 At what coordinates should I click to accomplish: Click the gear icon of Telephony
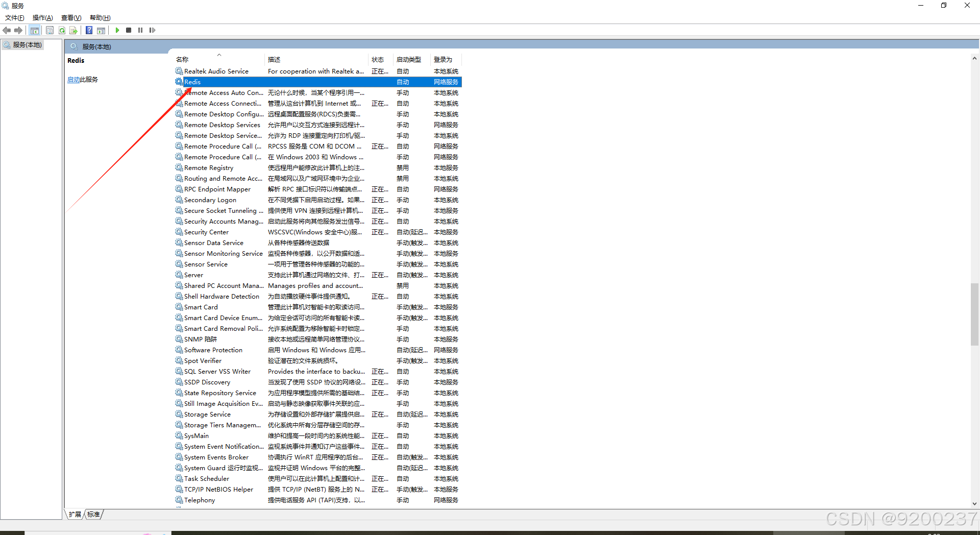click(x=179, y=500)
